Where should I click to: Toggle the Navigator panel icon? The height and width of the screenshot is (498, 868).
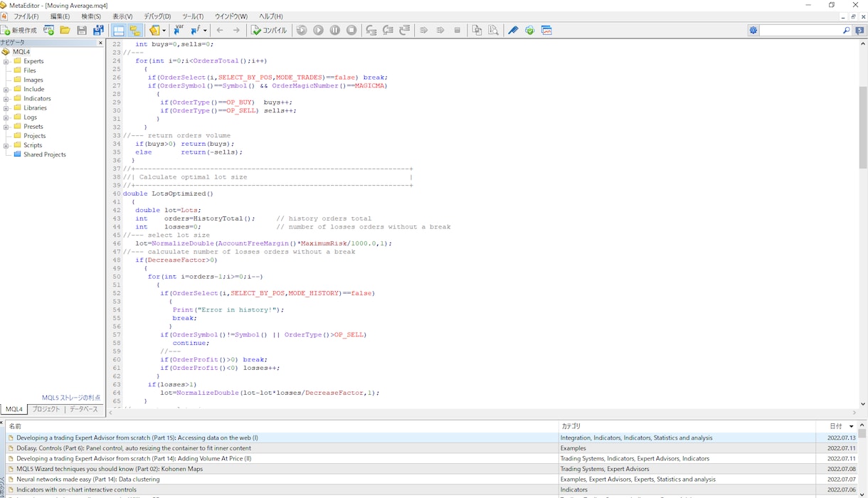119,31
